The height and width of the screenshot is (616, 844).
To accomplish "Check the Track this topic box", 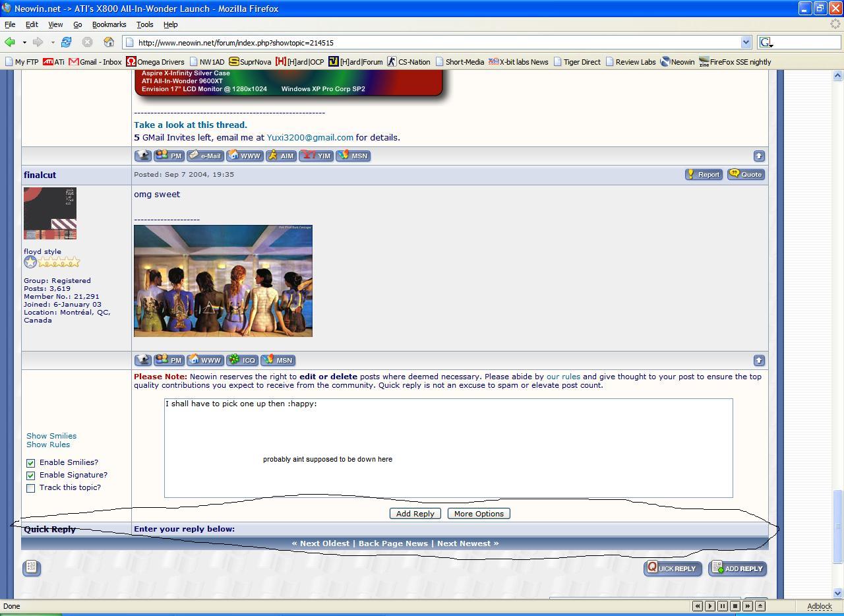I will point(30,488).
